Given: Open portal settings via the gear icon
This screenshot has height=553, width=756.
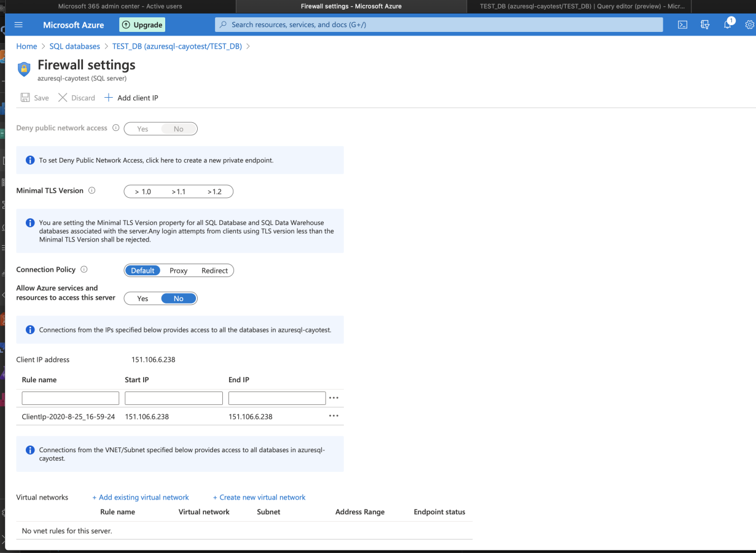Looking at the screenshot, I should [x=749, y=25].
